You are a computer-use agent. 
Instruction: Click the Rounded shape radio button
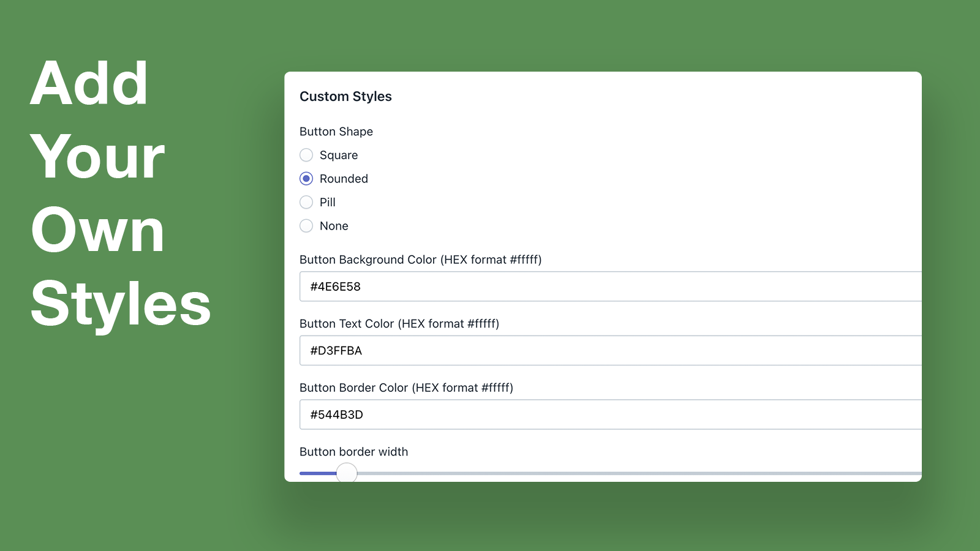[x=306, y=178]
